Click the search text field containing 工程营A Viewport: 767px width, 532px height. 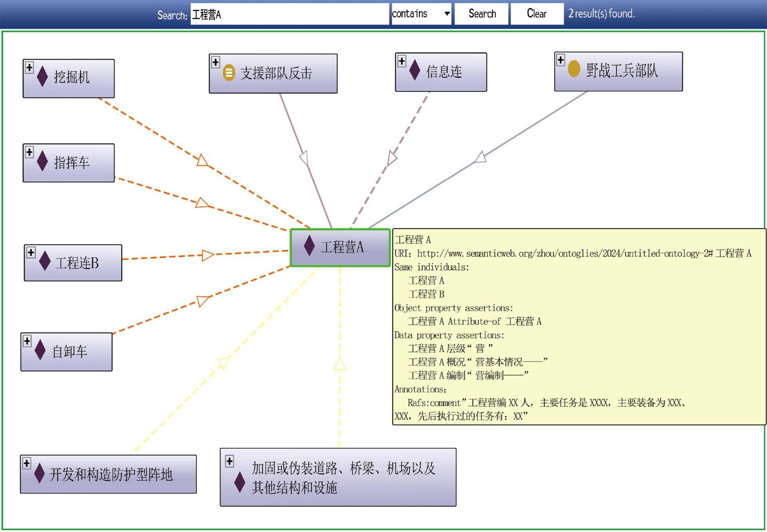pos(290,15)
